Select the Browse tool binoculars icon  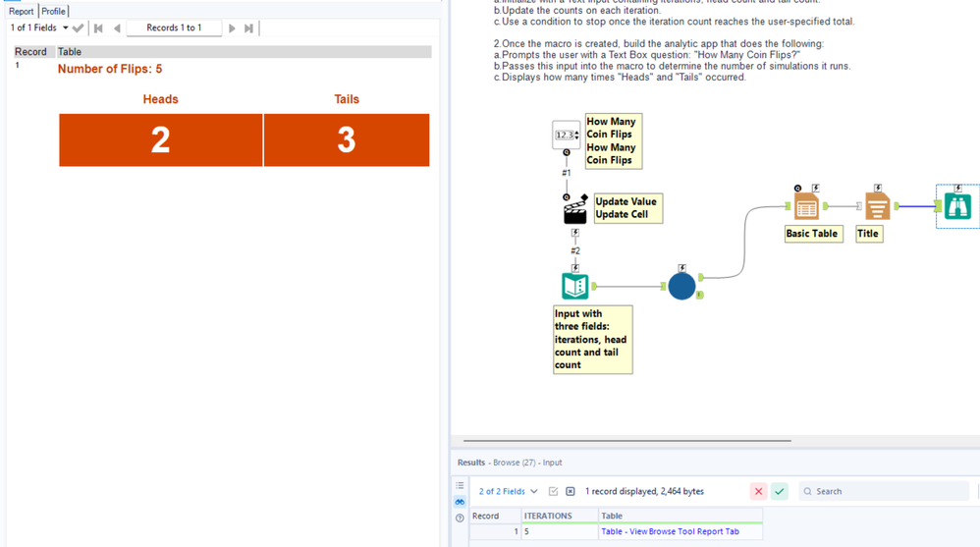tap(957, 206)
